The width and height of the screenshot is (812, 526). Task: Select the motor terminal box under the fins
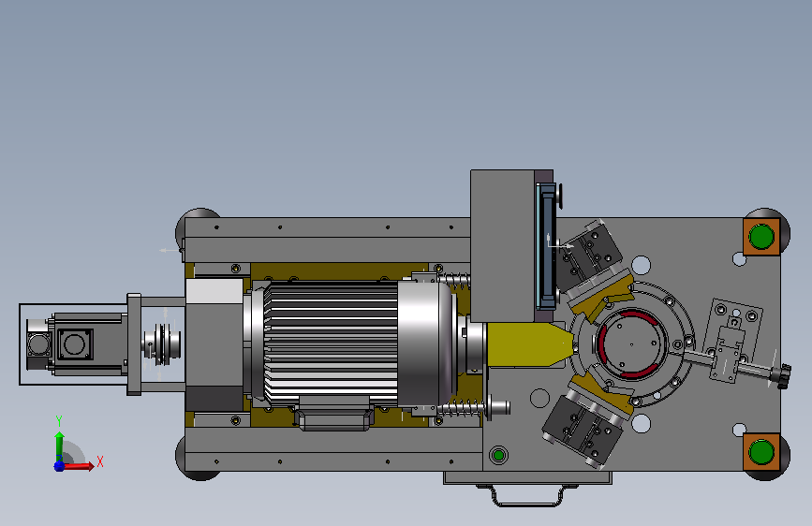click(334, 415)
